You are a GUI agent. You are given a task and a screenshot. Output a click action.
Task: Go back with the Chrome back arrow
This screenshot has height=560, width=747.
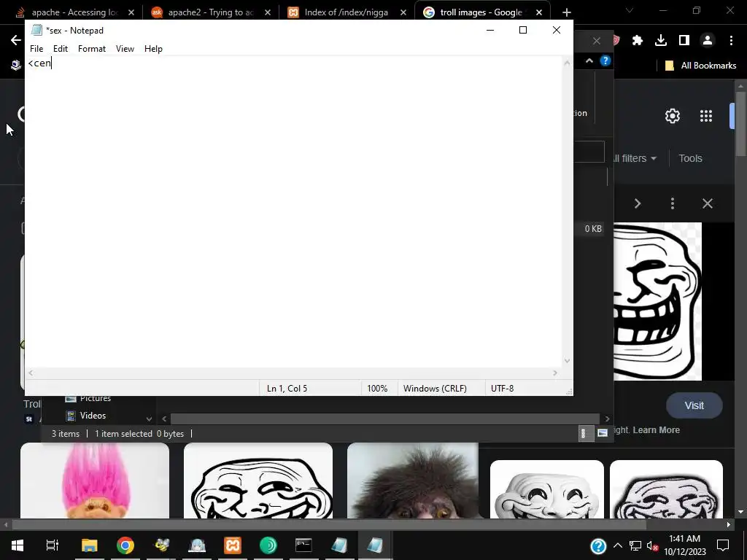point(16,41)
